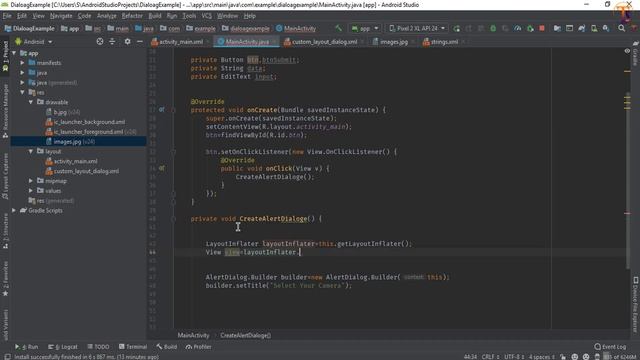640x360 pixels.
Task: Click the sad face feedback icon in the status bar
Action: [586, 357]
